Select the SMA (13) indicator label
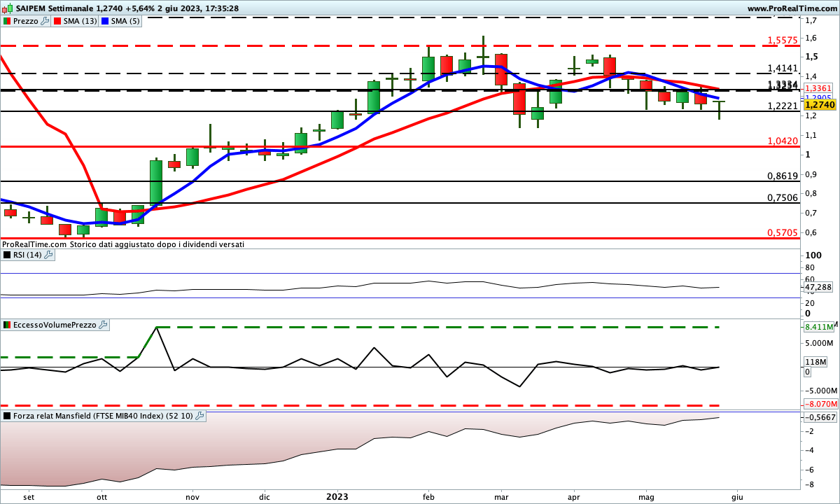Image resolution: width=840 pixels, height=504 pixels. tap(80, 21)
